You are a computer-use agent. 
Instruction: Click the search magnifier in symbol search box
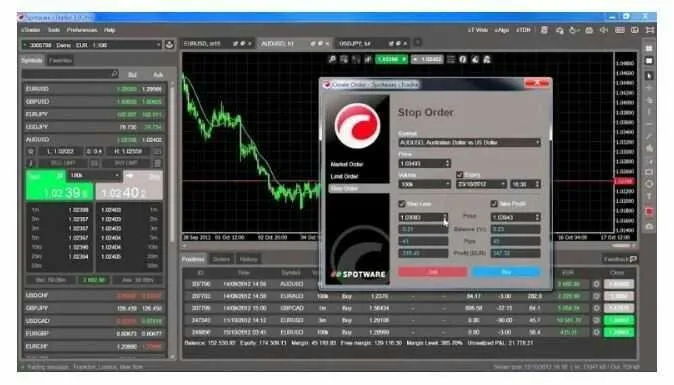114,74
